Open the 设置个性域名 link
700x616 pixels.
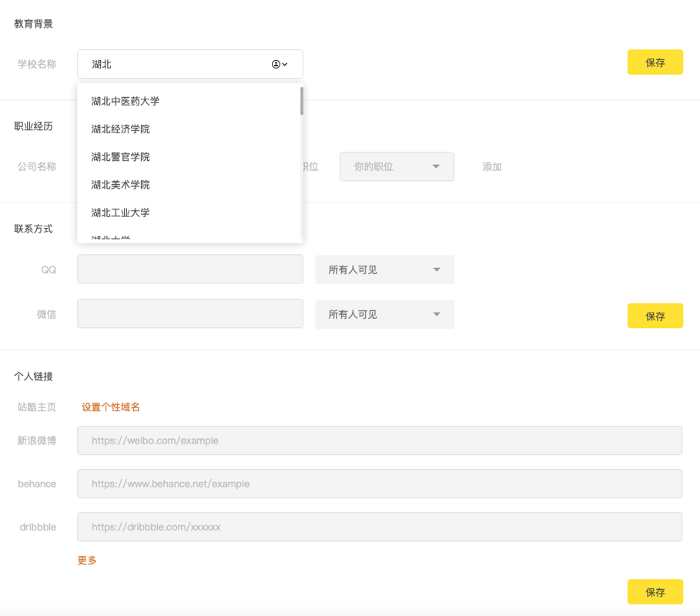pyautogui.click(x=111, y=407)
